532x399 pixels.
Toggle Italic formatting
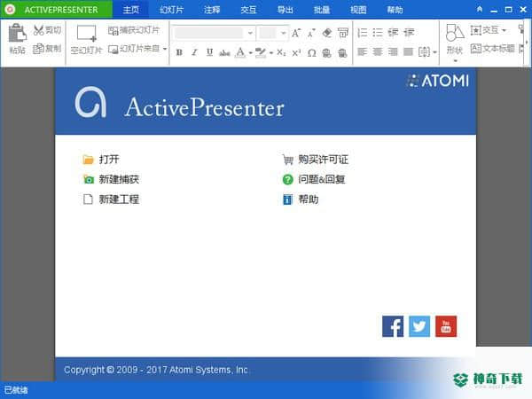pyautogui.click(x=194, y=52)
